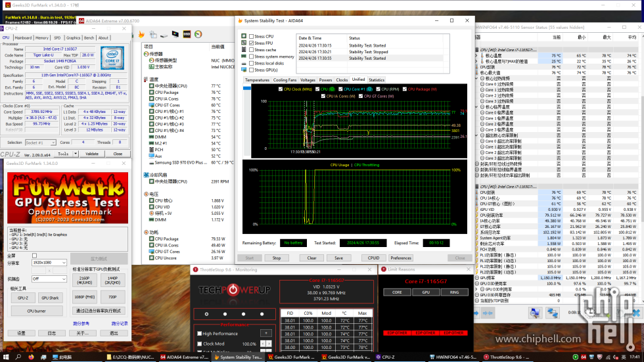Switch to Mainboard tab in CPU-Z

(x=23, y=37)
